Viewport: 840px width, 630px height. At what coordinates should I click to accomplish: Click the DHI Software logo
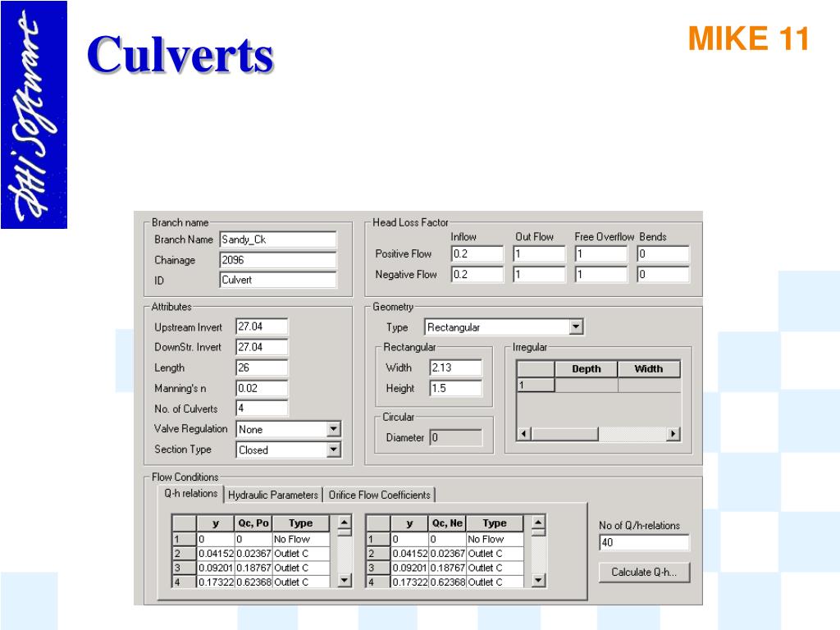click(x=34, y=115)
